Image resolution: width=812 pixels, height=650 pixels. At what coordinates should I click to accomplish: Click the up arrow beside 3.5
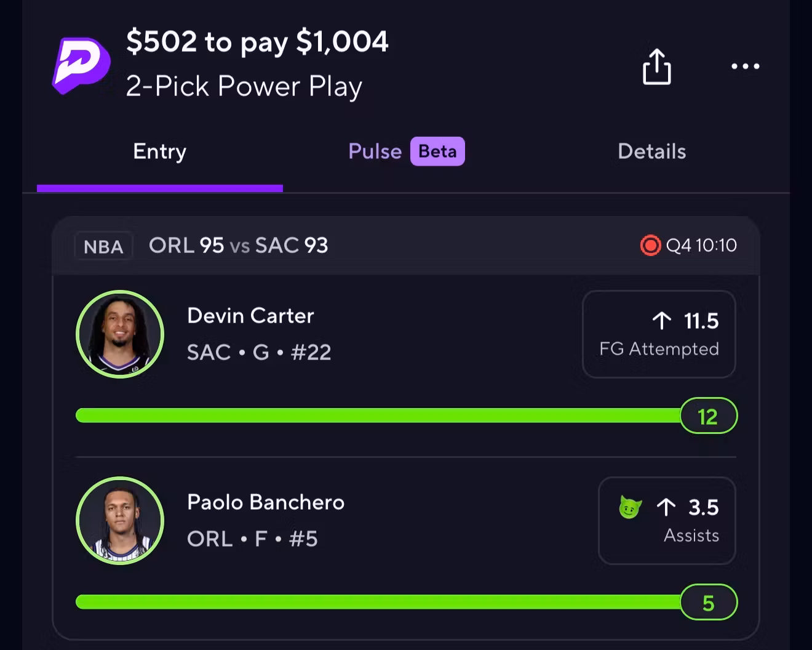(666, 507)
